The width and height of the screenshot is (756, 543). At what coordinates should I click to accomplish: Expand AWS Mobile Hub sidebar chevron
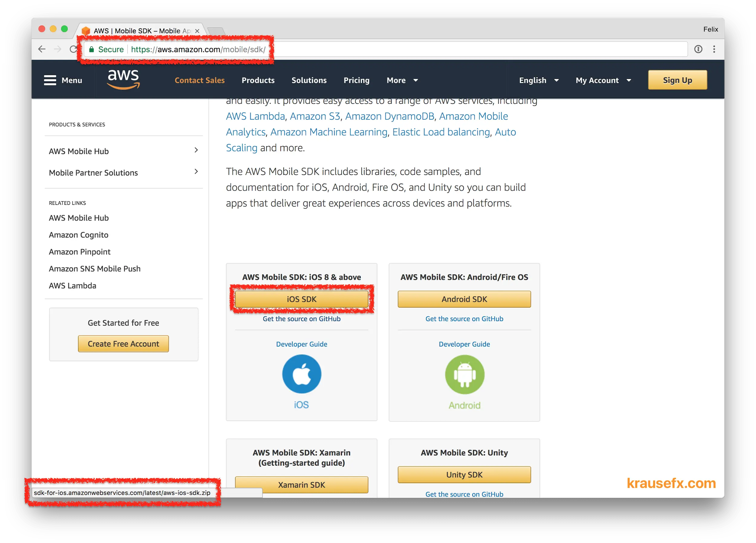196,150
